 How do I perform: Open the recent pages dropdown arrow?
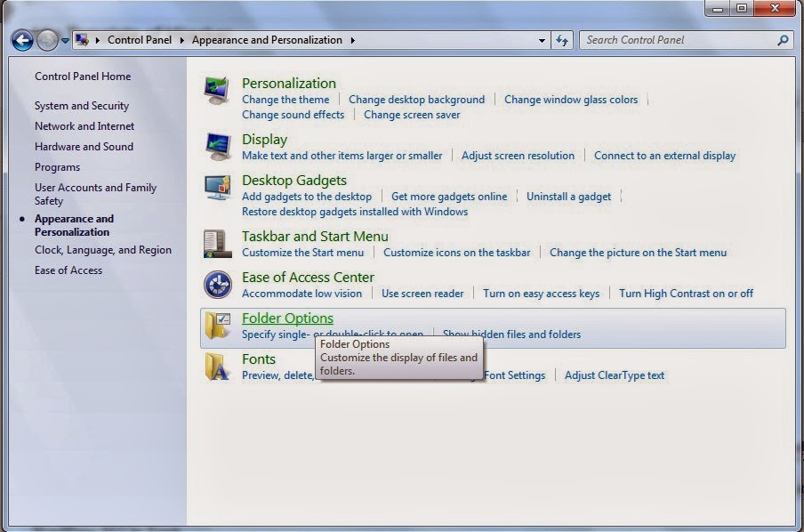tap(65, 41)
